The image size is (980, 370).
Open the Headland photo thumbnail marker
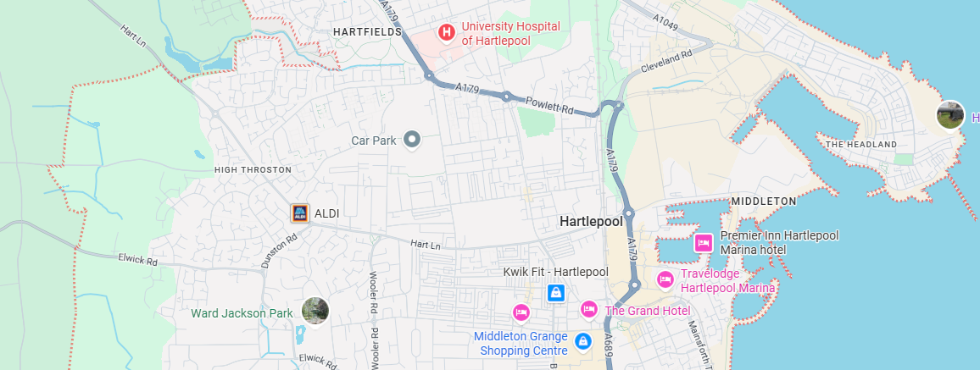pos(950,115)
